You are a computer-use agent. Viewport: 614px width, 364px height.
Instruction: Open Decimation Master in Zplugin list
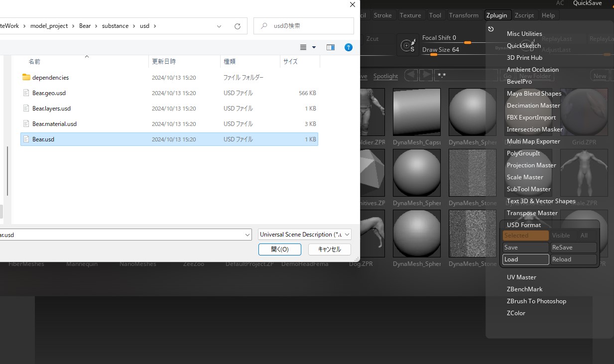pos(533,106)
